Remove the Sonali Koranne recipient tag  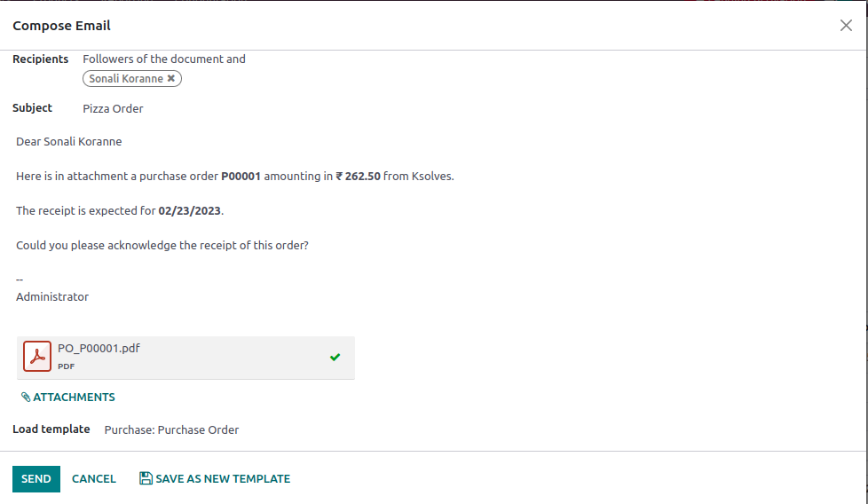173,79
